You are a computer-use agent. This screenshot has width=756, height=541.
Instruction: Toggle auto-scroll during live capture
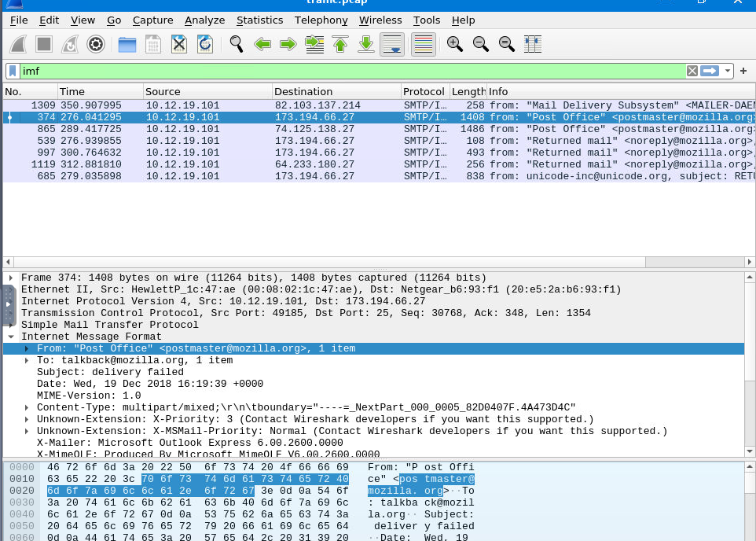click(392, 44)
